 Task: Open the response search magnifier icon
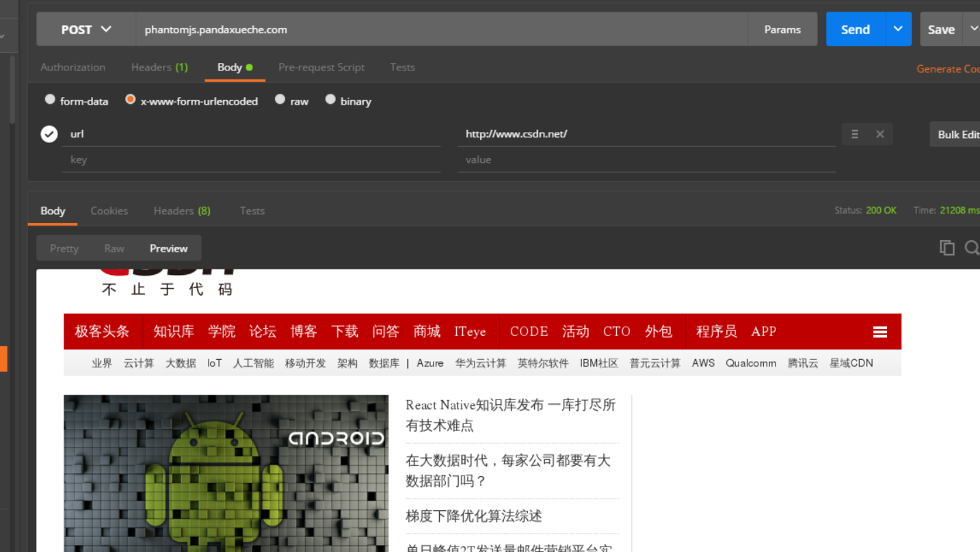(x=972, y=248)
